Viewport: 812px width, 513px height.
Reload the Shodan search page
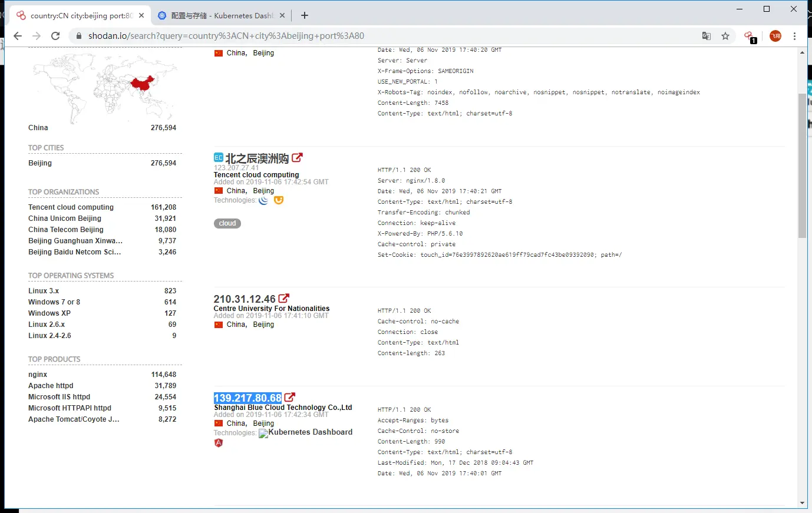click(x=55, y=36)
